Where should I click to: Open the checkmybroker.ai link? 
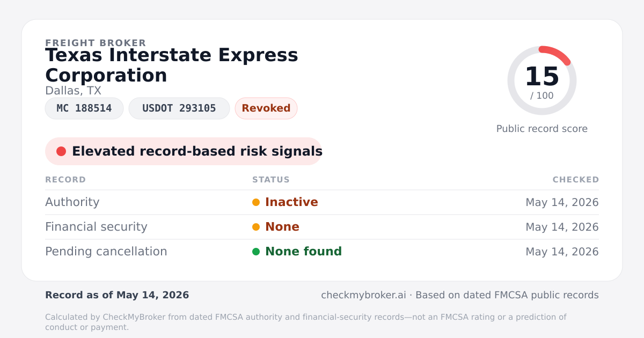pyautogui.click(x=362, y=295)
